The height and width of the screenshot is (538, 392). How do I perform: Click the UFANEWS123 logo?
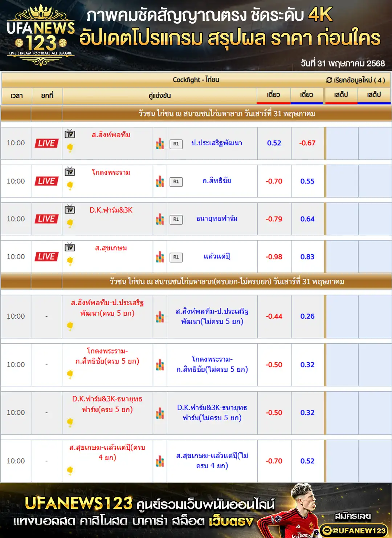(41, 35)
